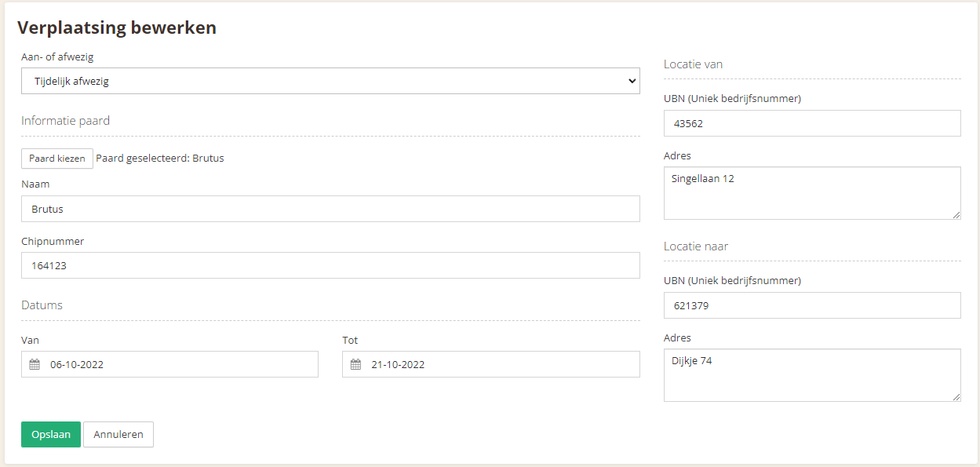Click the calendar icon in Tot date field

(355, 364)
